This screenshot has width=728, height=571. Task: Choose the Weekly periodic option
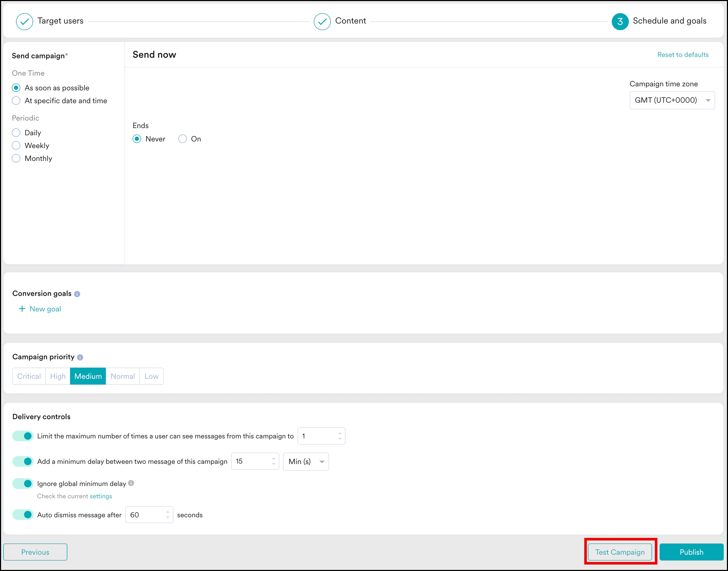pyautogui.click(x=16, y=145)
